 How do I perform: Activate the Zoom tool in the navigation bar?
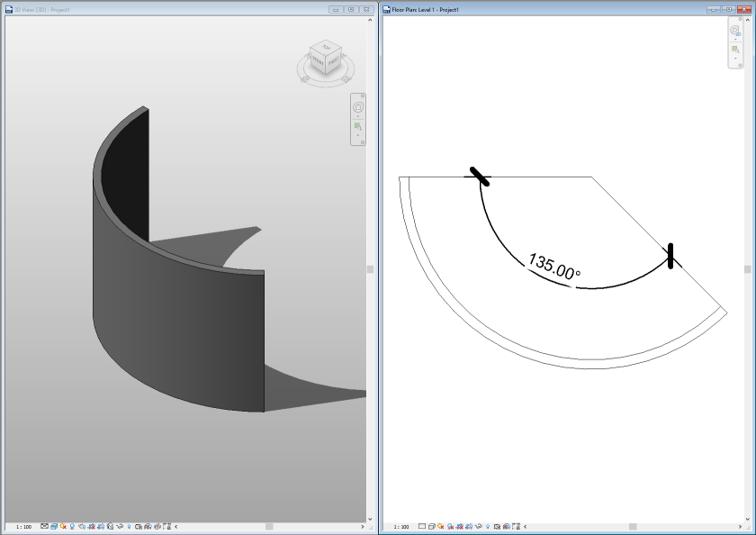(x=357, y=124)
